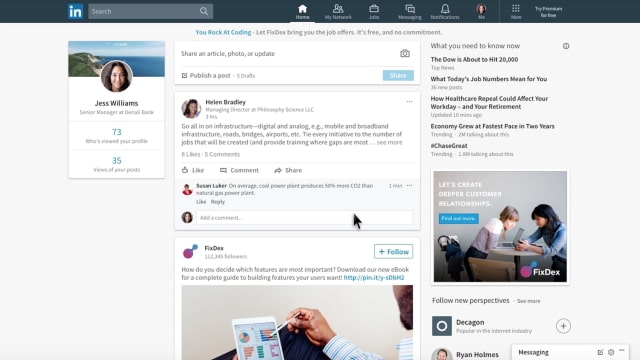The image size is (640, 360).
Task: Open the Messaging settings gear icon
Action: tap(611, 352)
